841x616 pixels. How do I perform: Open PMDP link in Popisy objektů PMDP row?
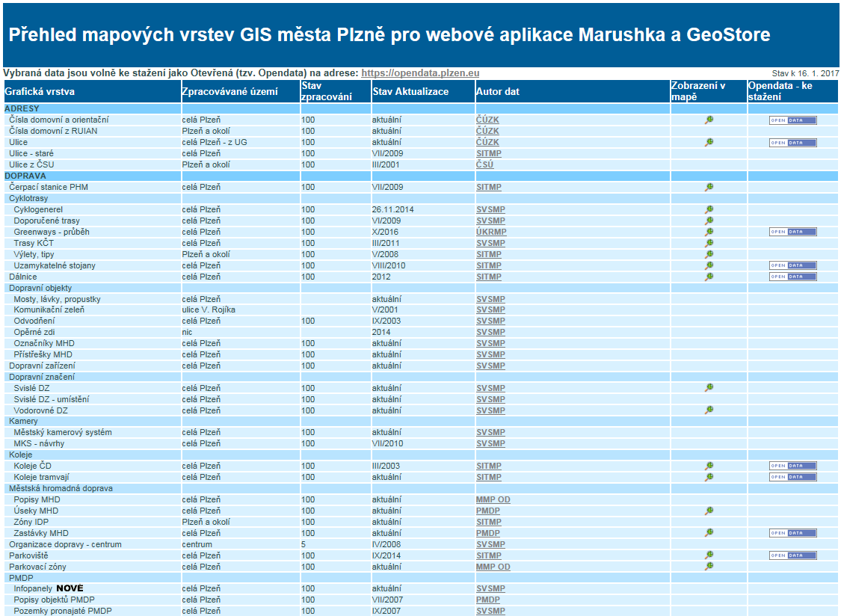487,600
